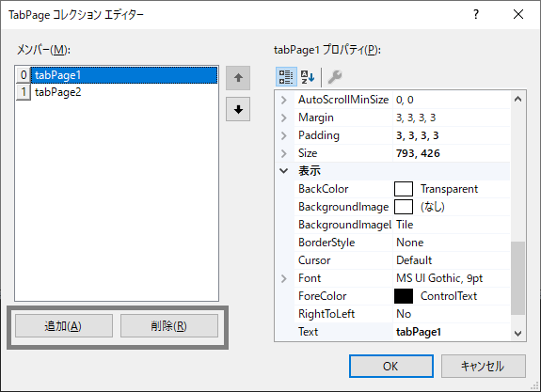
Task: Confirm changes with the OK button
Action: (391, 366)
